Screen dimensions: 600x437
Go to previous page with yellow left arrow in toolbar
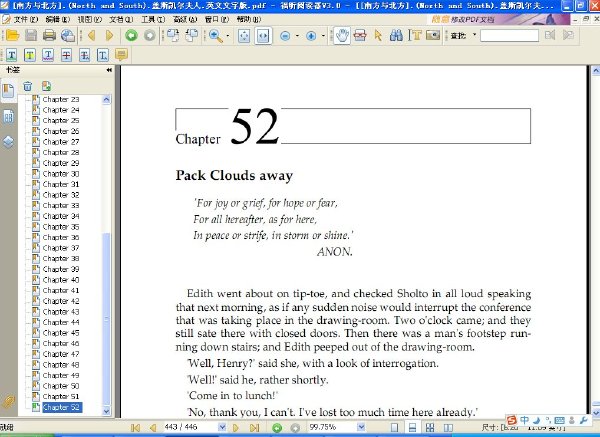click(91, 36)
